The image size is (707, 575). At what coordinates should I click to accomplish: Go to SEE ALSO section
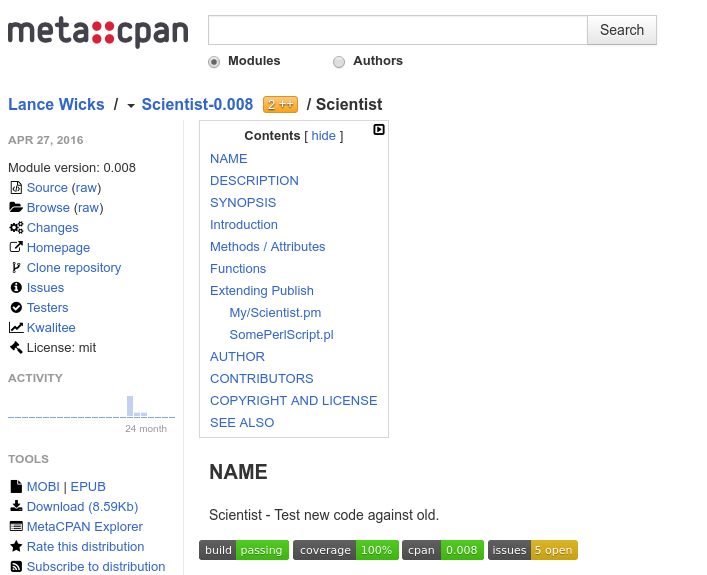pyautogui.click(x=242, y=423)
